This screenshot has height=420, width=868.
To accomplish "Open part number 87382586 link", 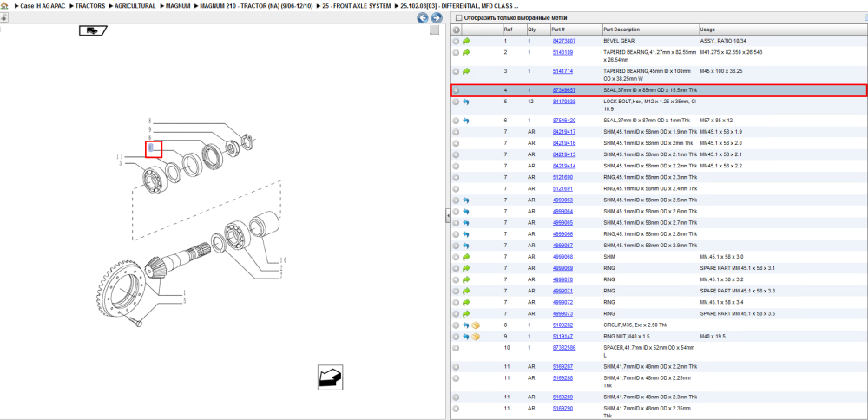I will pos(564,348).
